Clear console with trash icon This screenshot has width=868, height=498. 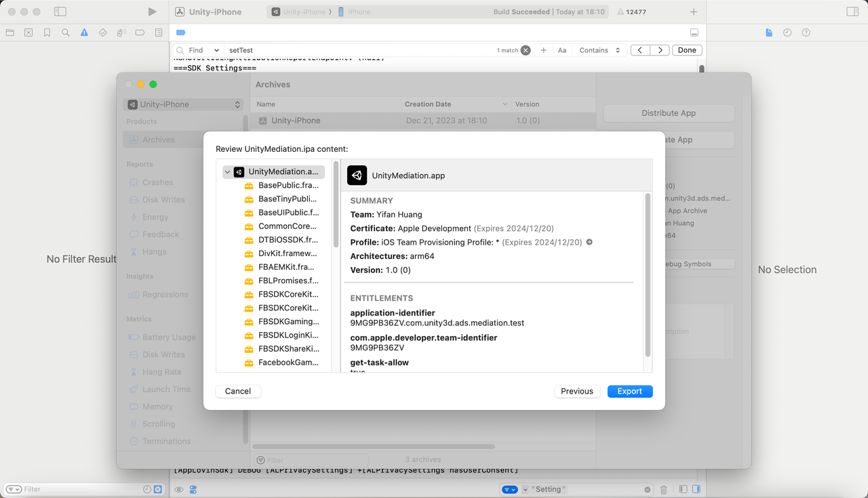[x=664, y=489]
